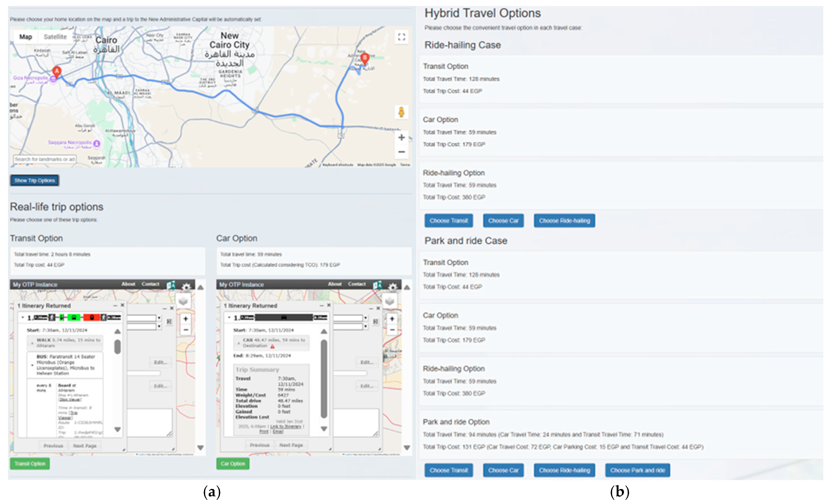Expand the WALK 0.74 miles leg
This screenshot has width=827, height=504.
(x=32, y=343)
